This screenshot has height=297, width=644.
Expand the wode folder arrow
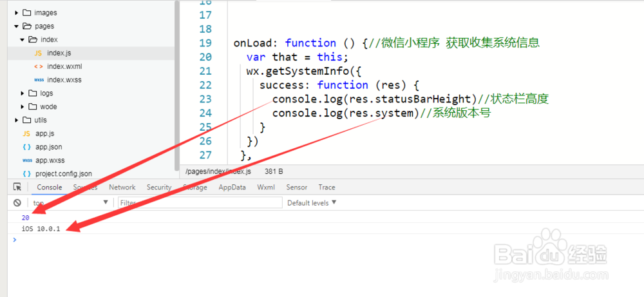coord(22,107)
